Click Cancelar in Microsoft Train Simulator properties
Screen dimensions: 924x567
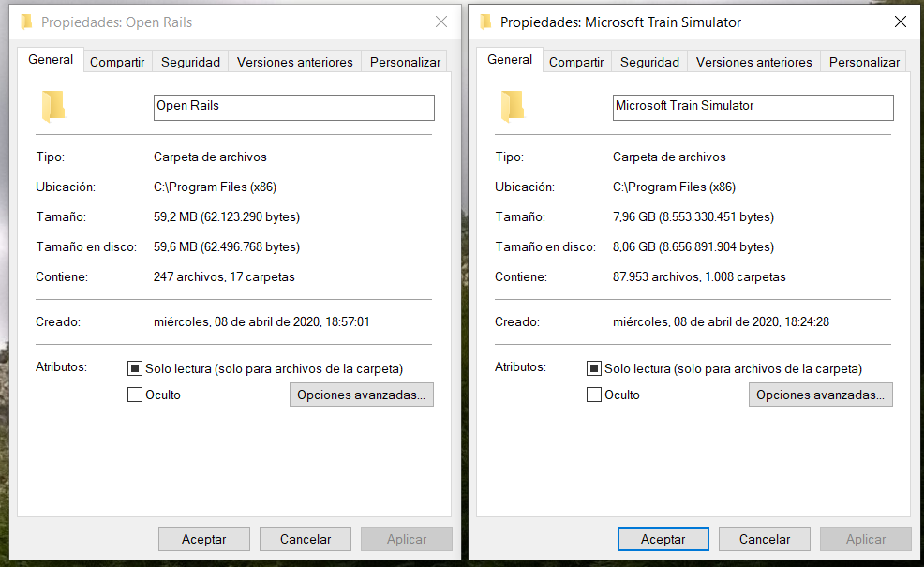[x=765, y=539]
